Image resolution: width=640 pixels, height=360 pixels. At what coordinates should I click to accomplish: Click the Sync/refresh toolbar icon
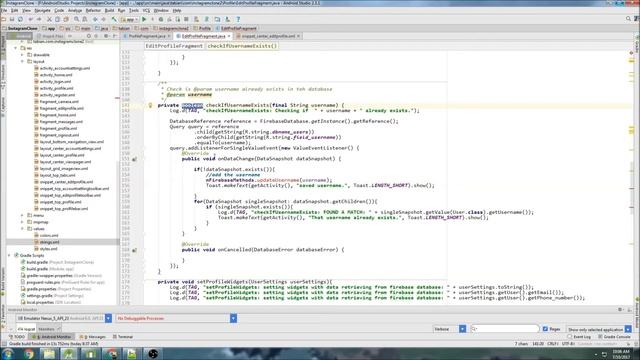coord(20,19)
